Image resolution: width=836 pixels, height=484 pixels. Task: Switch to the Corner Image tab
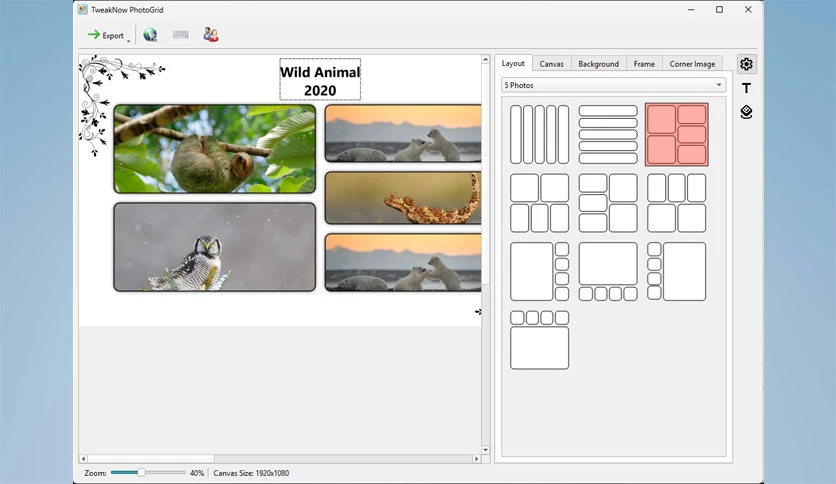tap(692, 63)
